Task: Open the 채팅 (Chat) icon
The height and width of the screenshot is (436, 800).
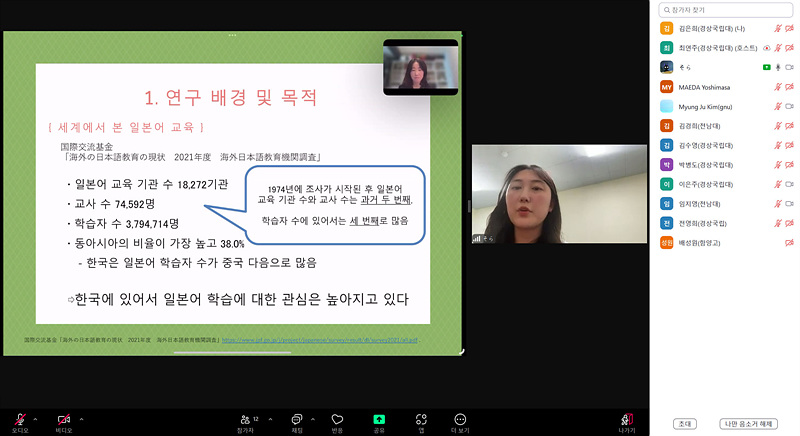Action: click(296, 419)
